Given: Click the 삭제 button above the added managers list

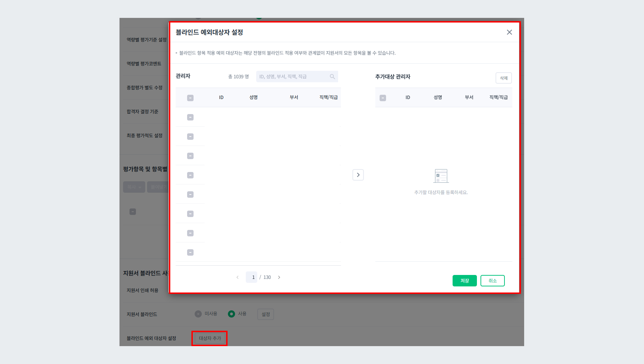Looking at the screenshot, I should pos(503,78).
